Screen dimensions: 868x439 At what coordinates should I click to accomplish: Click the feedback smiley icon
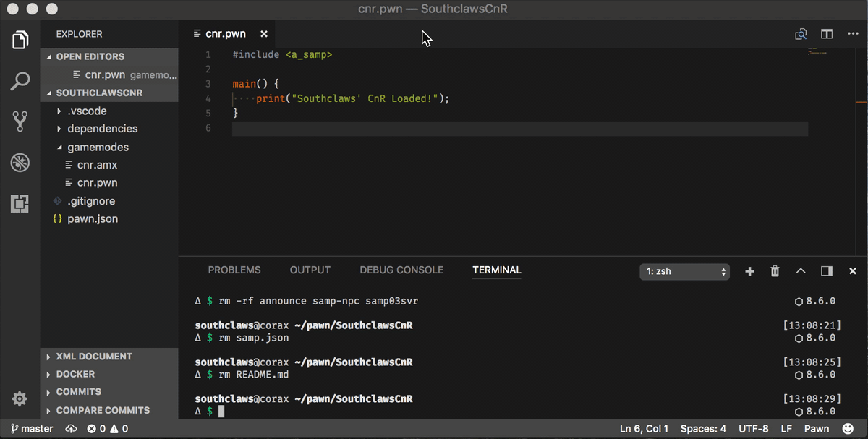point(848,429)
